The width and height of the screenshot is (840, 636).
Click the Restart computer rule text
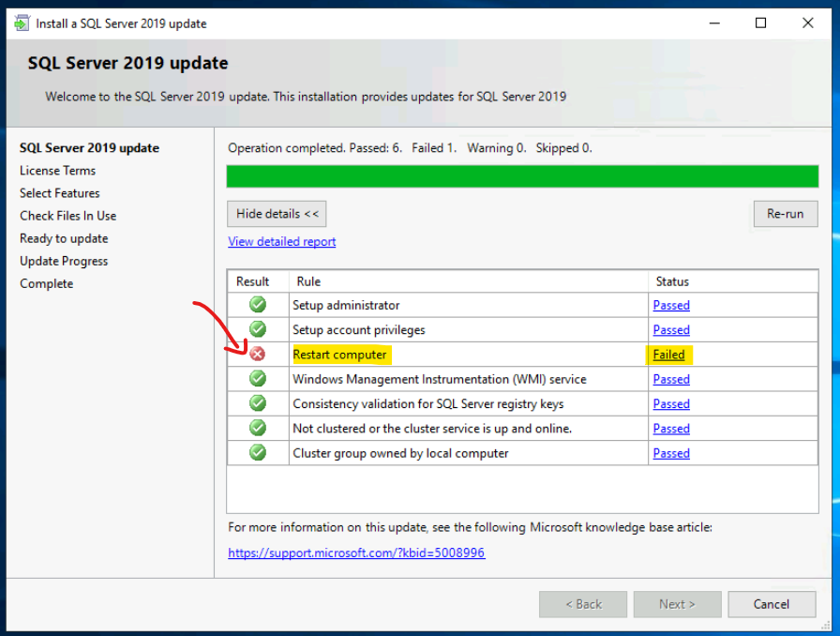339,355
